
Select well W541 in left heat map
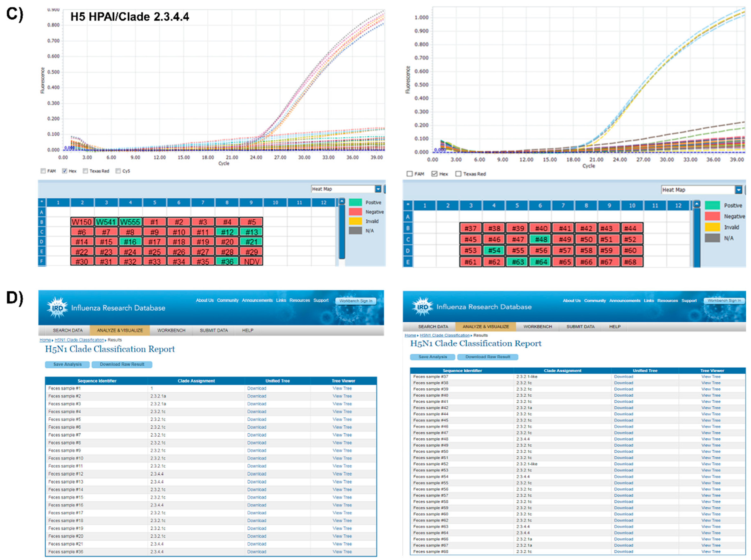[x=106, y=222]
